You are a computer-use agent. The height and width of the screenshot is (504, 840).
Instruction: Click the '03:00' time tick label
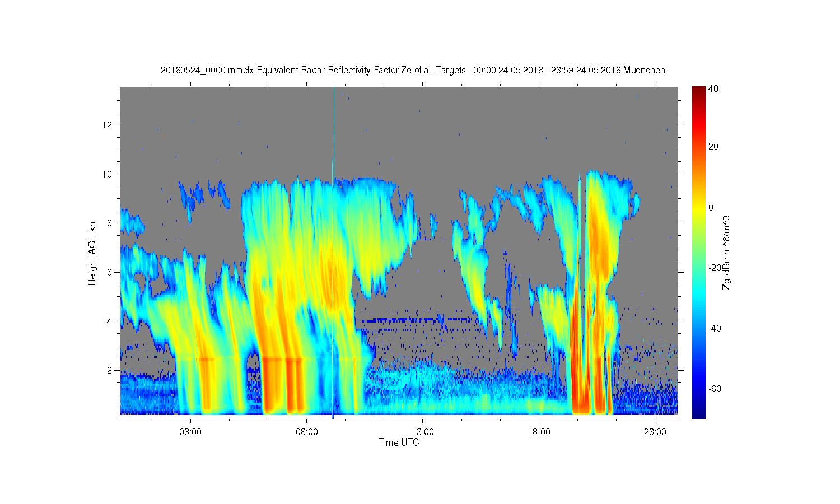190,432
